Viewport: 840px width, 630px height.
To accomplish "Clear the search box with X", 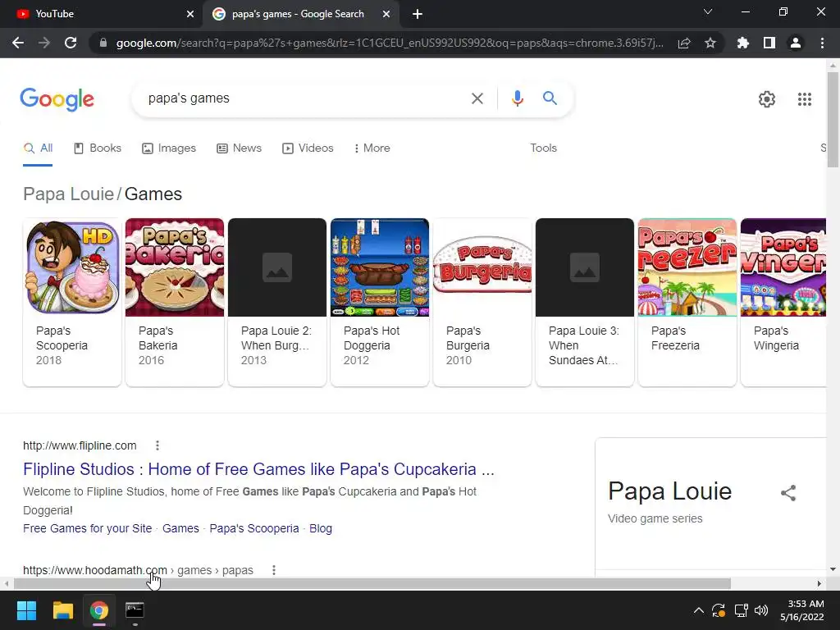I will (x=477, y=98).
